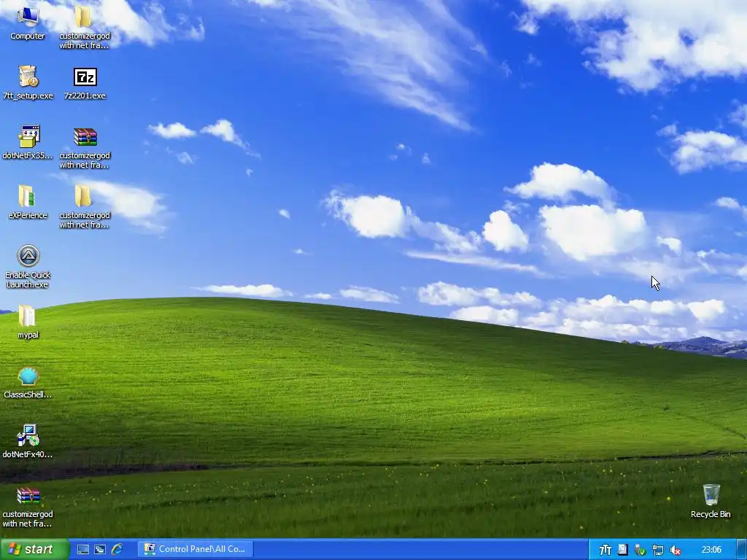Select the dotNetFx35 installer icon
This screenshot has width=747, height=560.
coord(28,136)
